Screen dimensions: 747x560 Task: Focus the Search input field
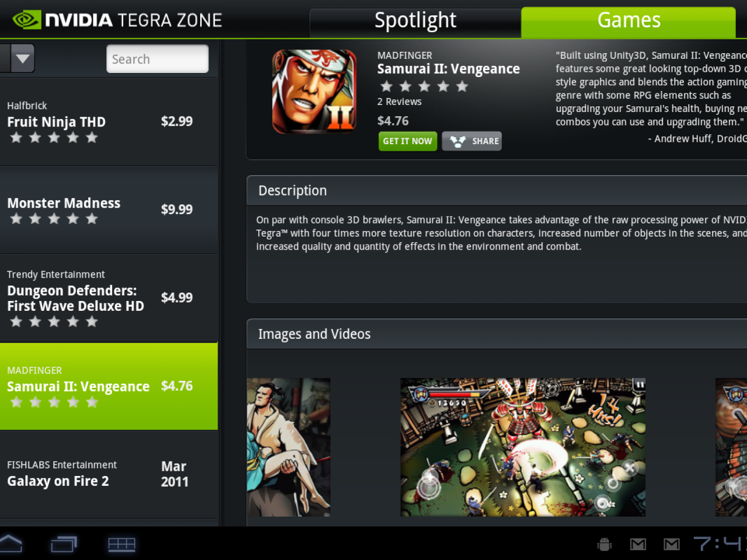[x=157, y=59]
